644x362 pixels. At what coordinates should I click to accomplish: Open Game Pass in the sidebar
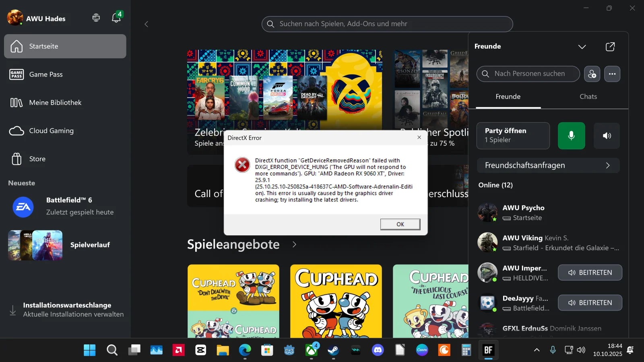(65, 74)
